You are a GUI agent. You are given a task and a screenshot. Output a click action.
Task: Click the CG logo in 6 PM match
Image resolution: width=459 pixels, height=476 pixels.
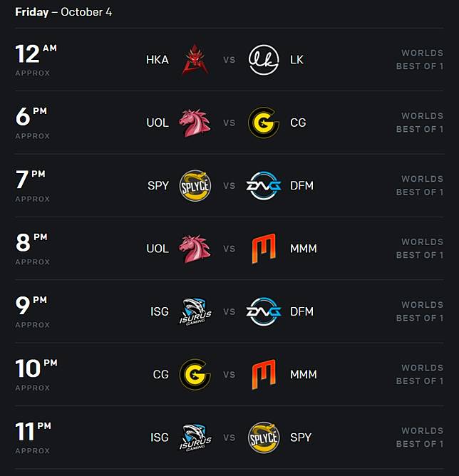(264, 123)
